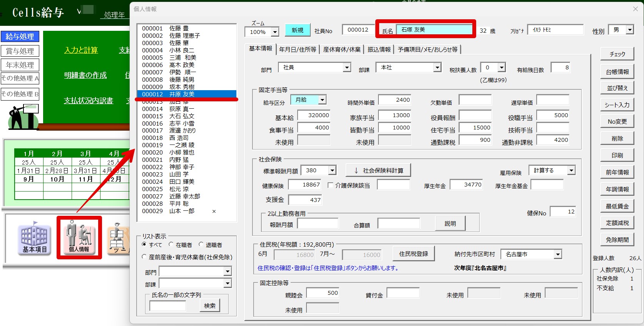This screenshot has width=644, height=326.
Task: Click the 定額減税 button
Action: click(617, 223)
